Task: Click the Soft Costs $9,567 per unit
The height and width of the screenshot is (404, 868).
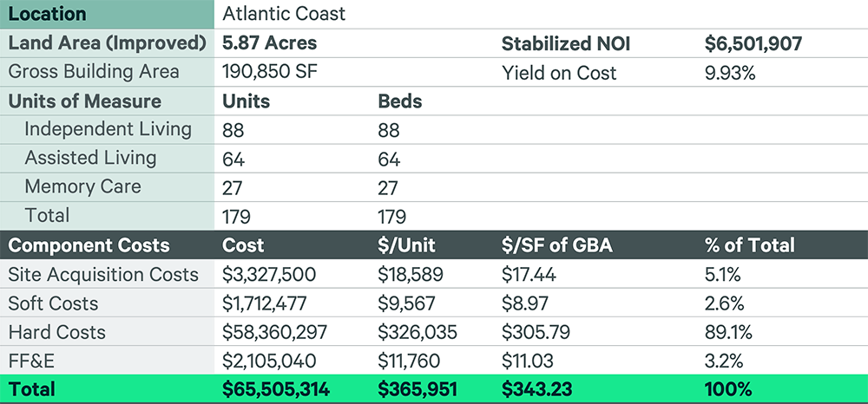Action: [x=407, y=303]
